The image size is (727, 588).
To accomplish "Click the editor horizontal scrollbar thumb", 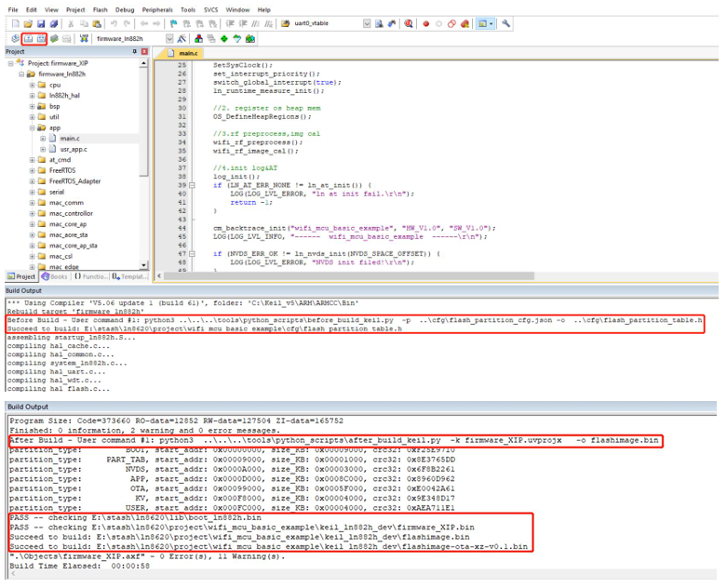I will pos(349,276).
